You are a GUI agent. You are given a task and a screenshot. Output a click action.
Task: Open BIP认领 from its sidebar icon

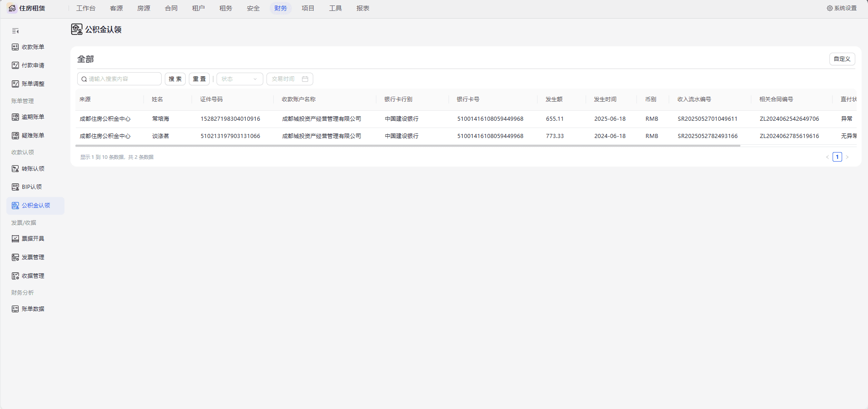pos(15,187)
